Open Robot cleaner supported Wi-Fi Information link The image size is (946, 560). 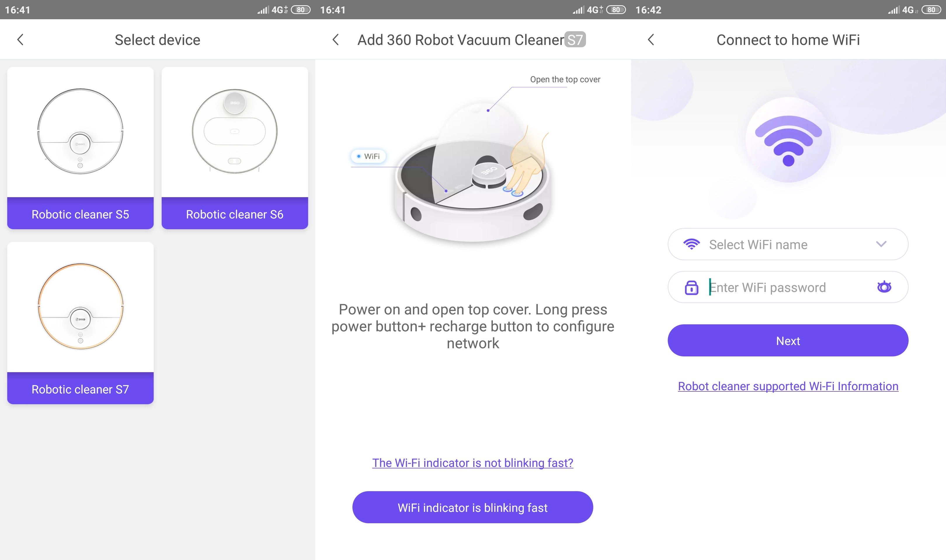tap(788, 385)
